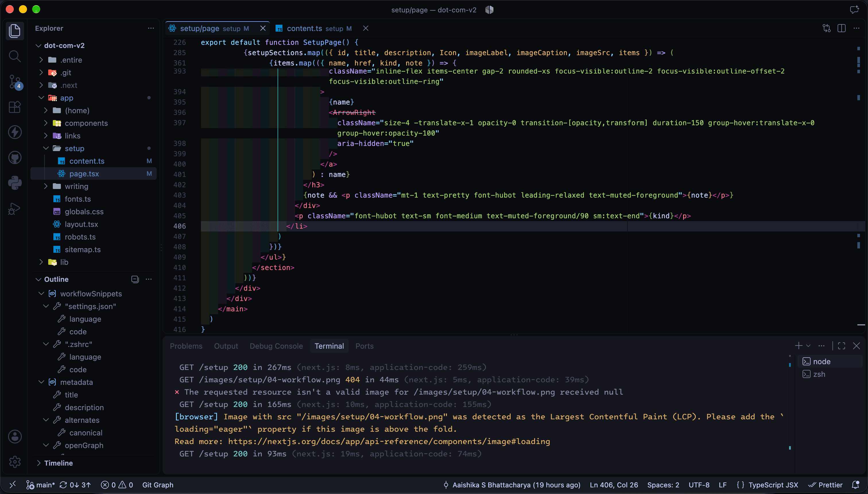Open the Accounts icon in activity bar
The image size is (868, 494).
(x=15, y=437)
